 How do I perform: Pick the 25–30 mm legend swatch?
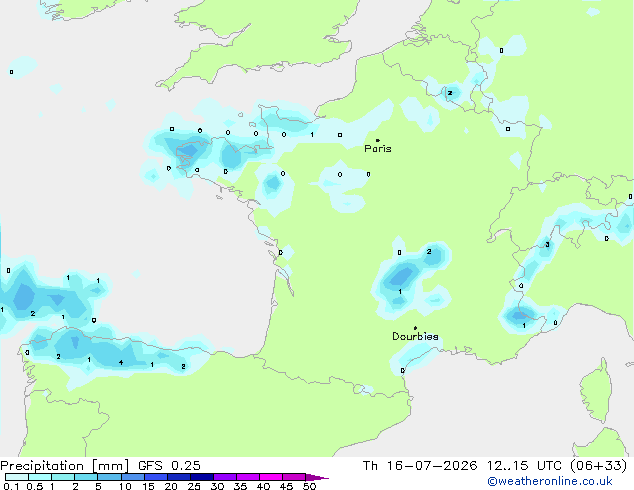pyautogui.click(x=202, y=477)
